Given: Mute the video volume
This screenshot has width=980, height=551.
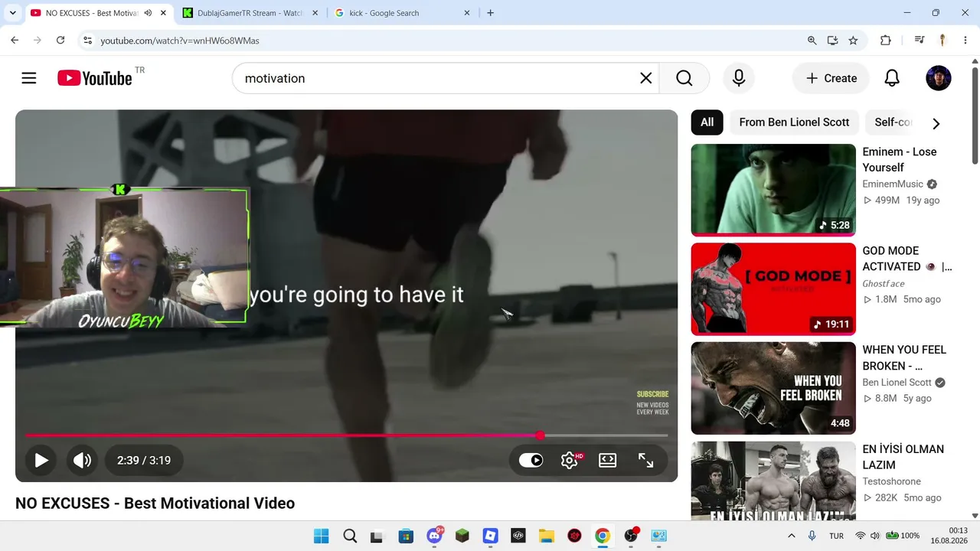Looking at the screenshot, I should pos(82,460).
